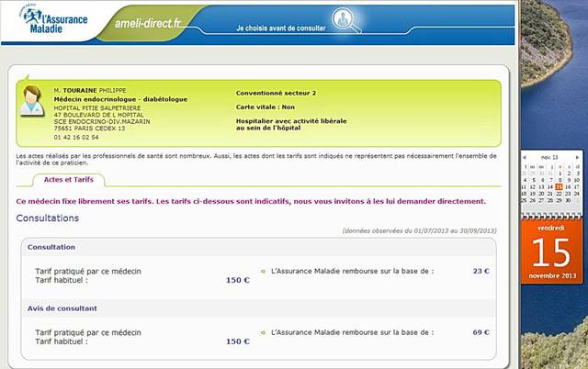Click the Consultation section header
Viewport: 588px width, 369px height.
[x=51, y=247]
